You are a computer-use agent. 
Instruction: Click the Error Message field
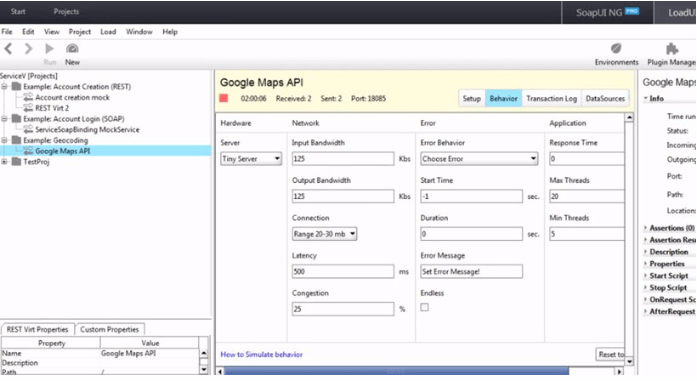coord(472,271)
